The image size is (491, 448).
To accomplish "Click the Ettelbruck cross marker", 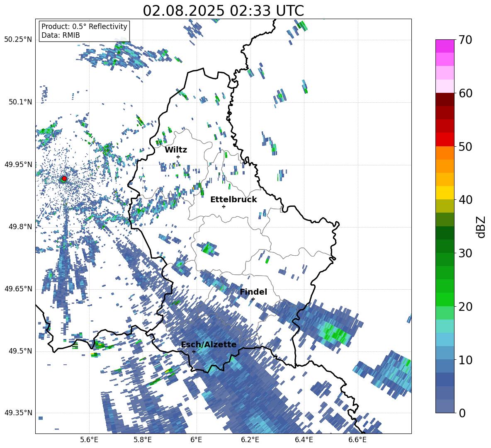I will (224, 206).
